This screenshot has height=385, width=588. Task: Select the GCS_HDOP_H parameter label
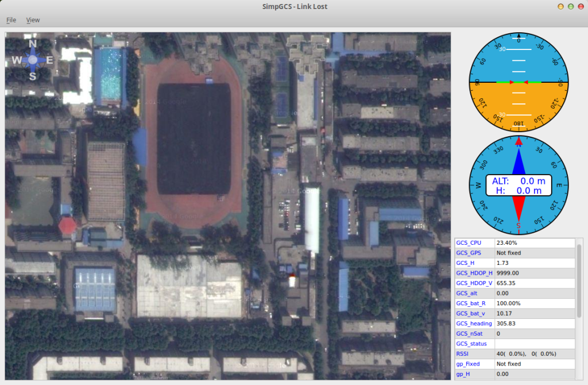tap(474, 273)
